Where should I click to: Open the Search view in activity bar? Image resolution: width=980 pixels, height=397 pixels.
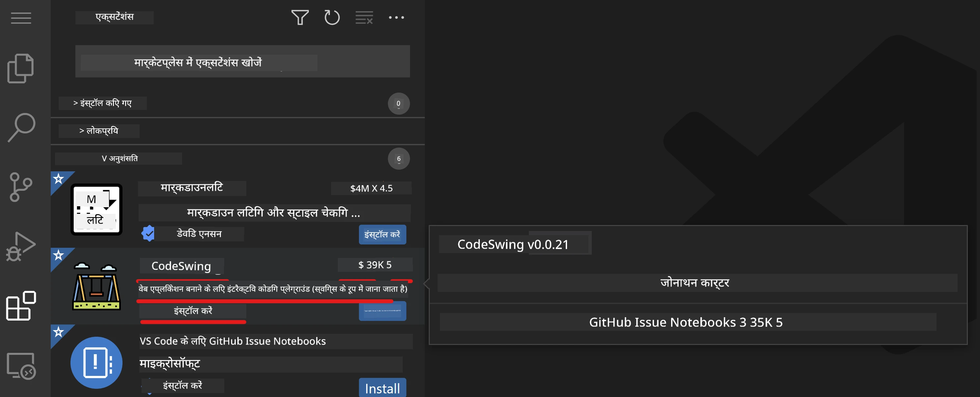(x=21, y=128)
